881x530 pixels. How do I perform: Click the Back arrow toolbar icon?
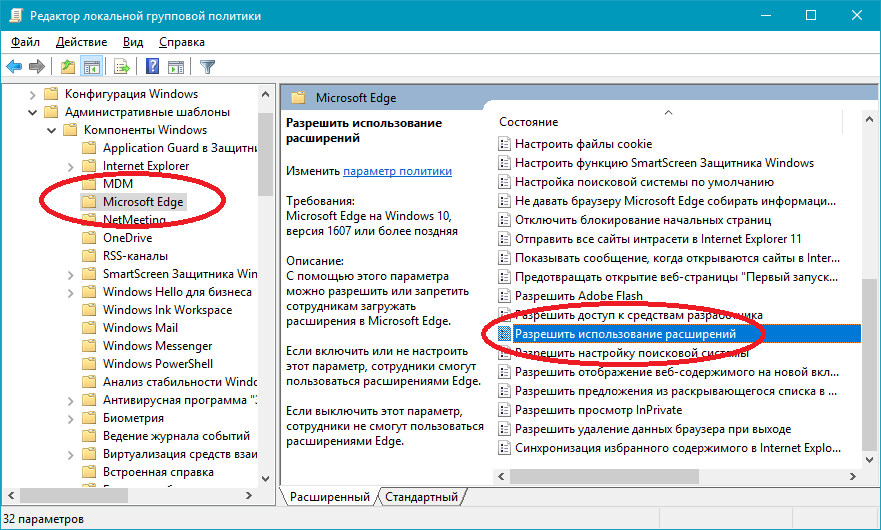click(14, 67)
